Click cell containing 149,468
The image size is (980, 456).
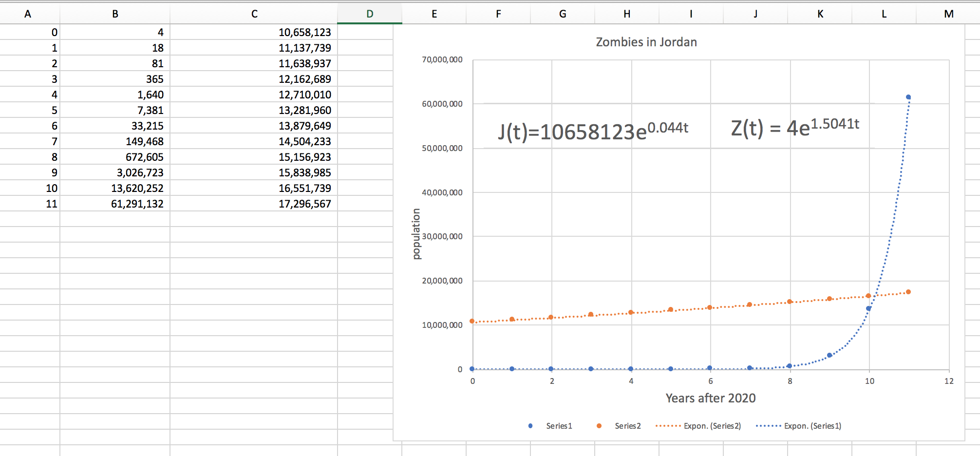point(115,141)
